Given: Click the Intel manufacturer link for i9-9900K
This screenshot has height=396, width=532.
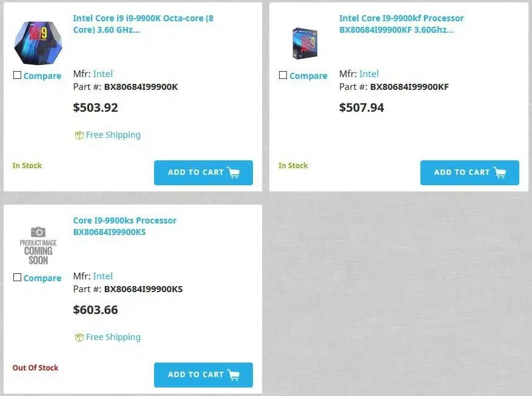Looking at the screenshot, I should tap(103, 73).
